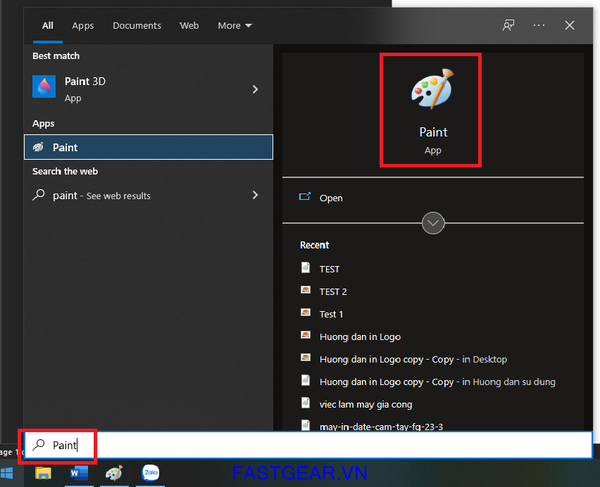600x487 pixels.
Task: Switch to the All tab
Action: (x=48, y=26)
